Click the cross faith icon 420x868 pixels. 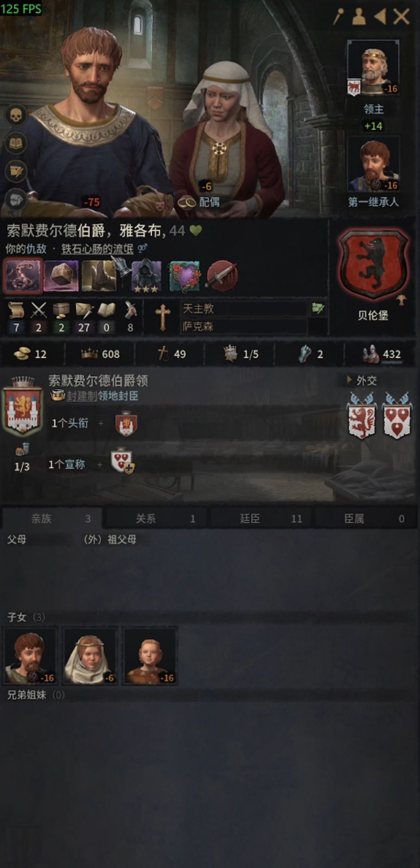point(162,317)
